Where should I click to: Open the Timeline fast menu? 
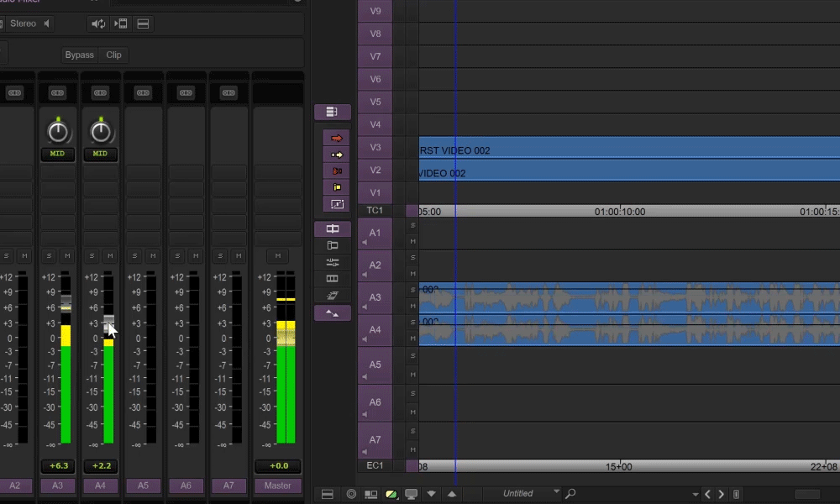(328, 494)
